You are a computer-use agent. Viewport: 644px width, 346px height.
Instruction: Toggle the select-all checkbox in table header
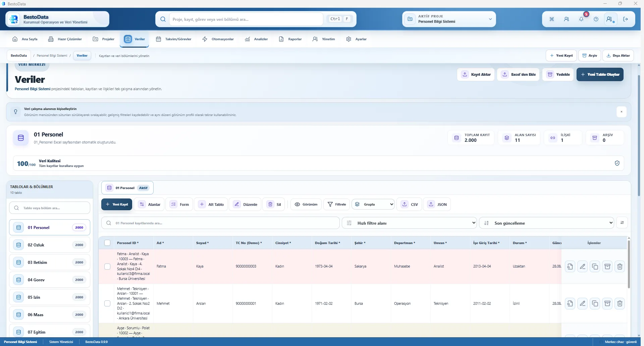tap(107, 243)
